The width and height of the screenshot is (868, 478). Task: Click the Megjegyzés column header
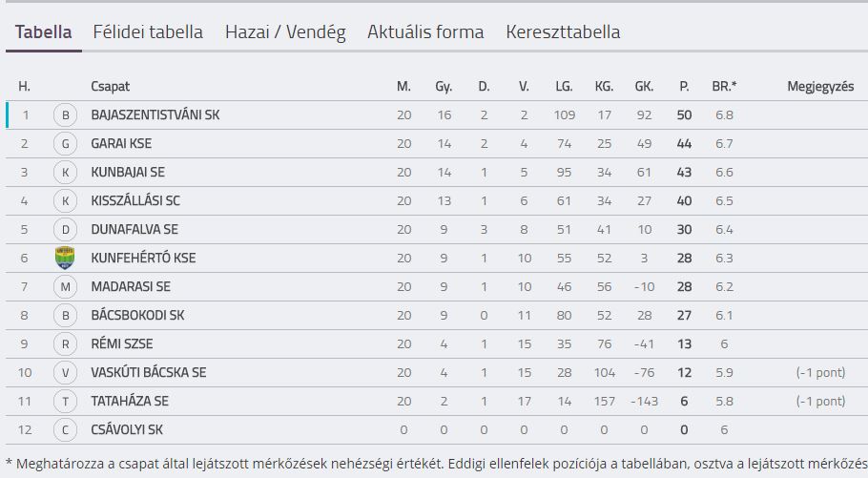[x=820, y=87]
